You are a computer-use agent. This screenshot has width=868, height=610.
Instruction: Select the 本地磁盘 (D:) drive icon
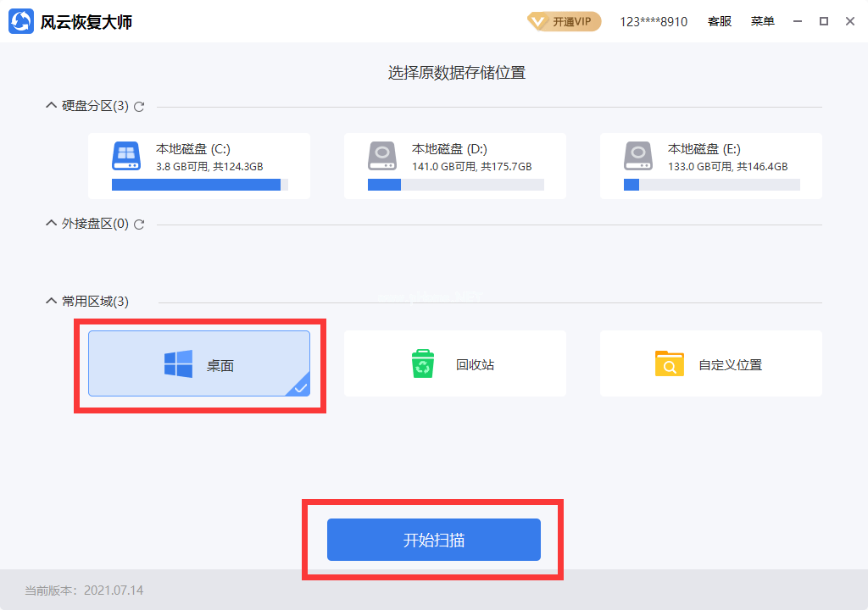382,156
